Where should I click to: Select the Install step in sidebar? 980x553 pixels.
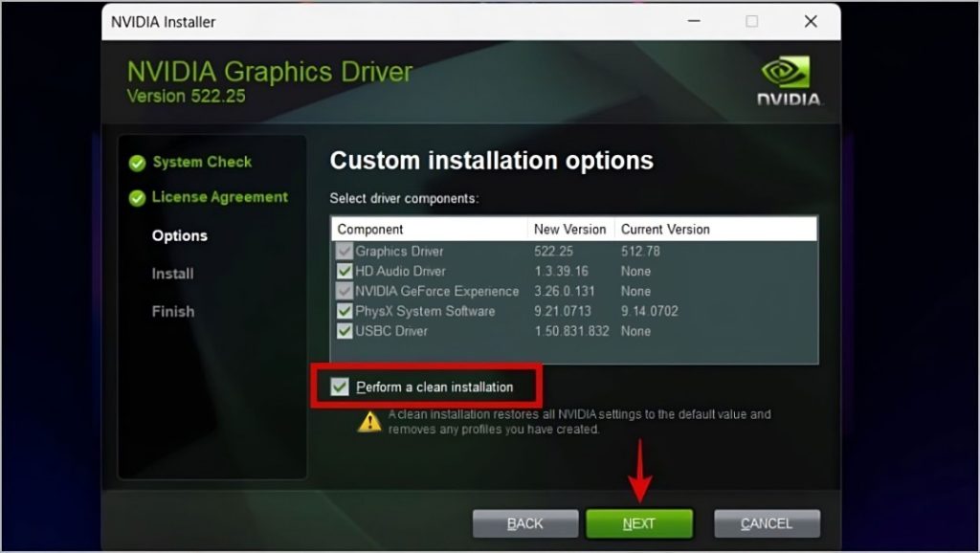[172, 274]
